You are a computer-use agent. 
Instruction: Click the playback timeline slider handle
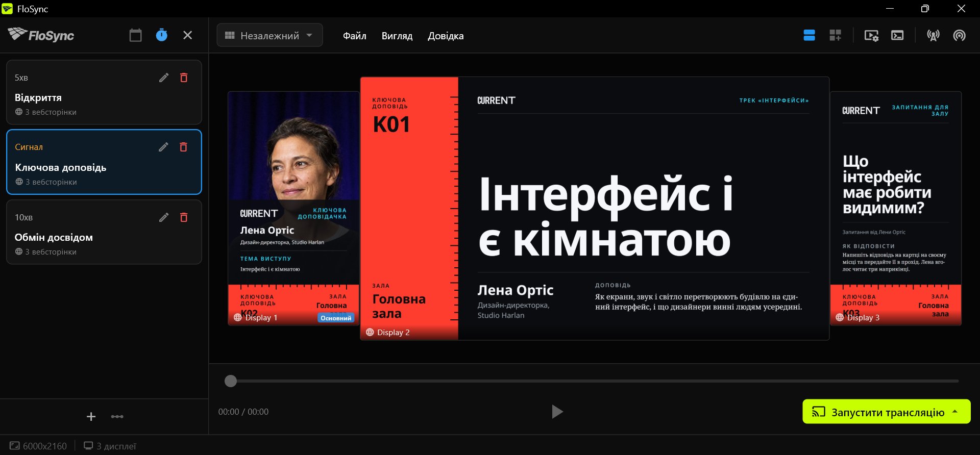(x=231, y=381)
